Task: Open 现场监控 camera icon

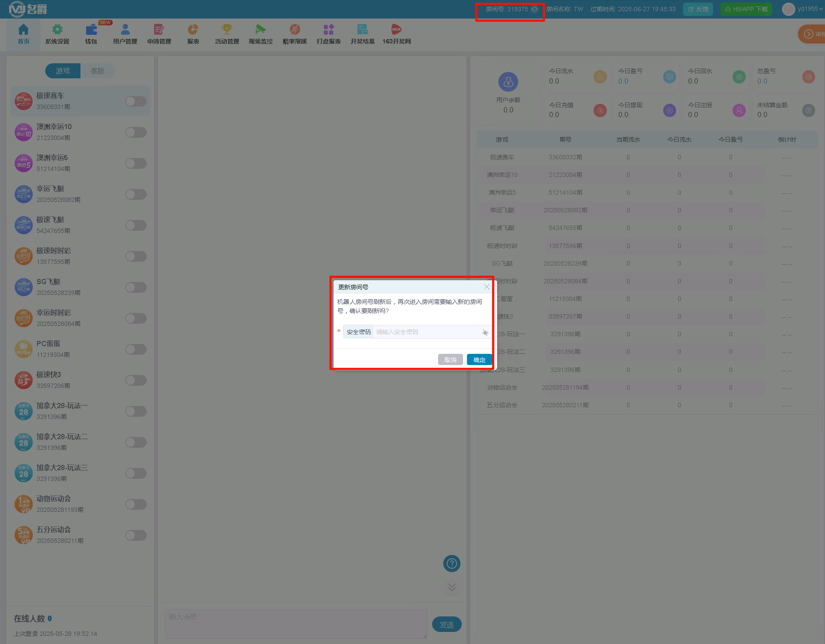Action: (260, 30)
